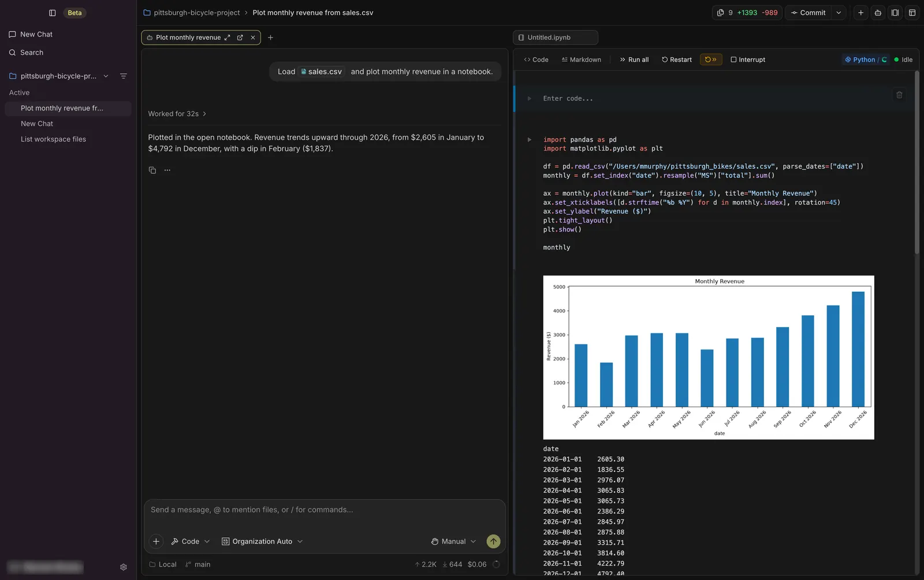Open the Organization Auto model dropdown
Screen dimensions: 924x580
click(x=262, y=541)
